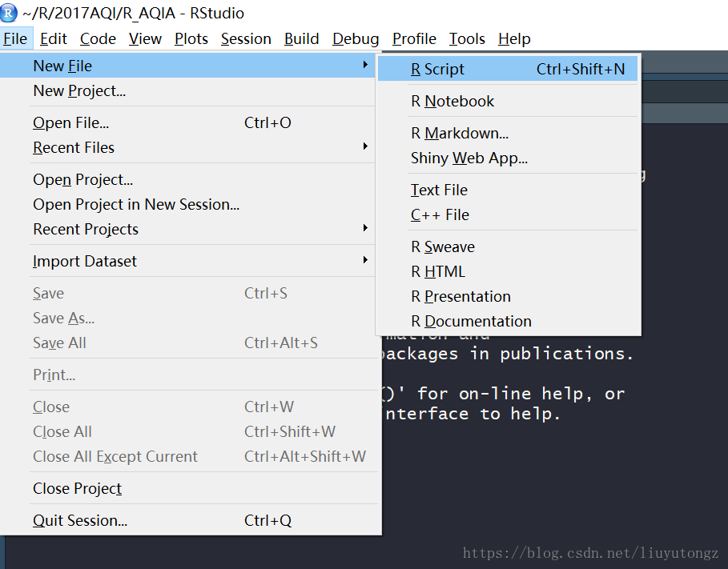
Task: Expand the Recent Files submenu arrow
Action: coord(365,146)
